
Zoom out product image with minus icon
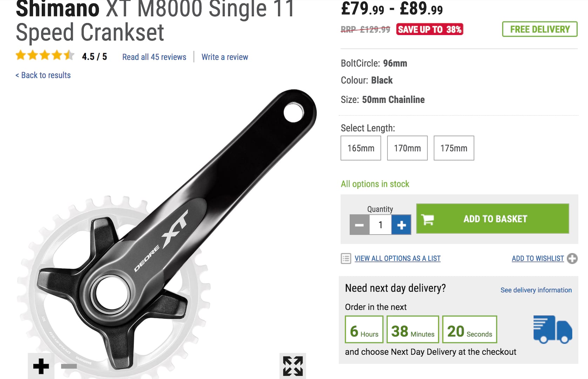coord(69,366)
